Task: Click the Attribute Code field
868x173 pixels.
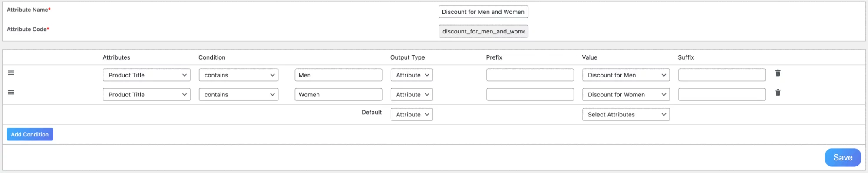Action: 483,31
